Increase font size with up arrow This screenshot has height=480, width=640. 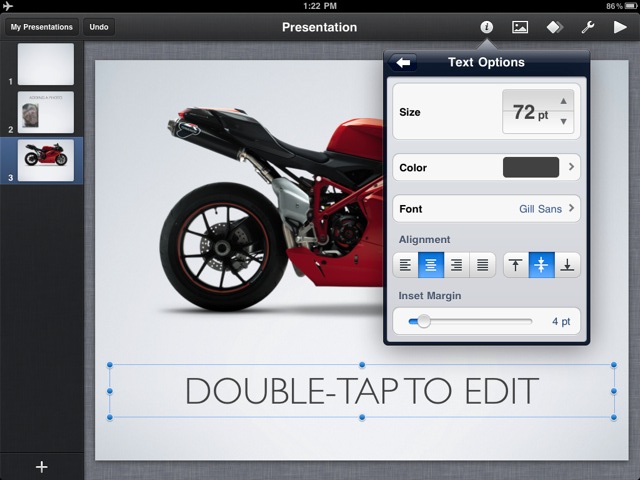coord(563,101)
